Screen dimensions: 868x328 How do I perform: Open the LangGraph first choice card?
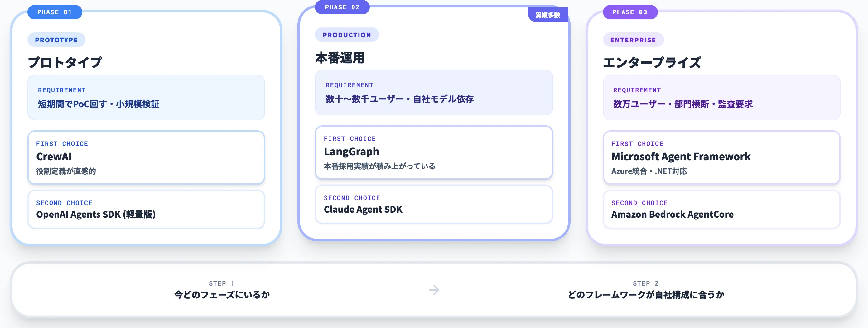pos(434,152)
